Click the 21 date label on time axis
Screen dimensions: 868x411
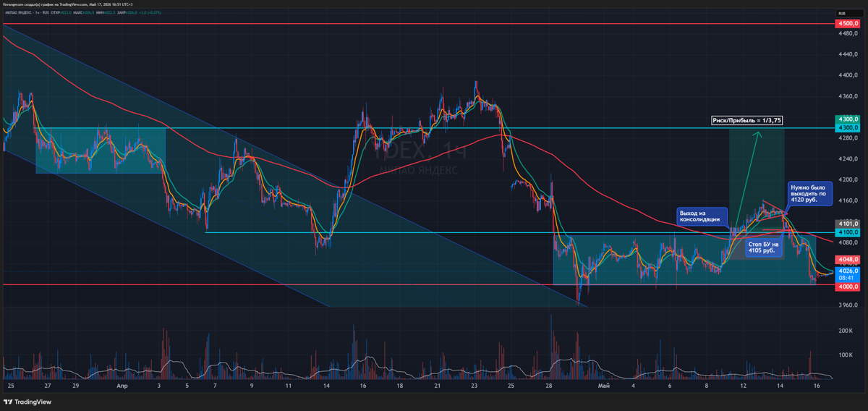point(438,386)
